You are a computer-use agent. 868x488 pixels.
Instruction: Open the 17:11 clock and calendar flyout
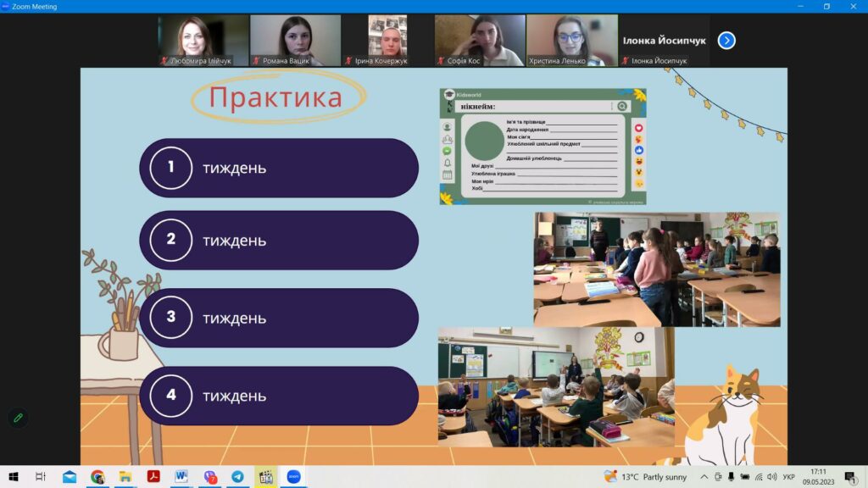(818, 477)
